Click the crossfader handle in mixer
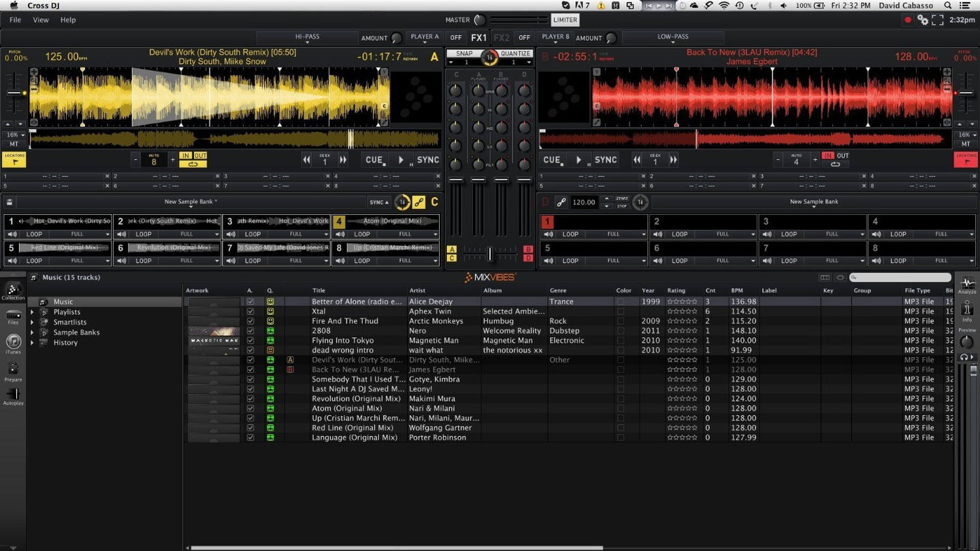This screenshot has width=980, height=551. point(489,254)
